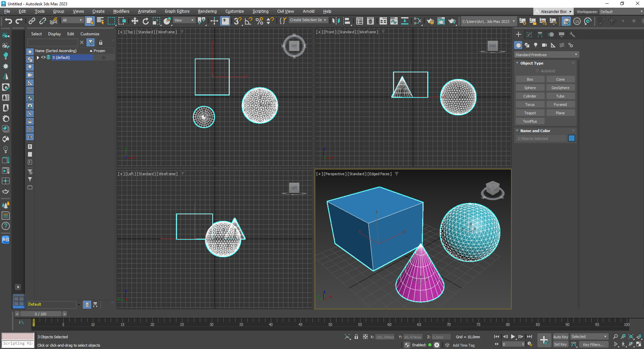Image resolution: width=644 pixels, height=349 pixels.
Task: Click the Undo arrow icon
Action: pos(8,21)
